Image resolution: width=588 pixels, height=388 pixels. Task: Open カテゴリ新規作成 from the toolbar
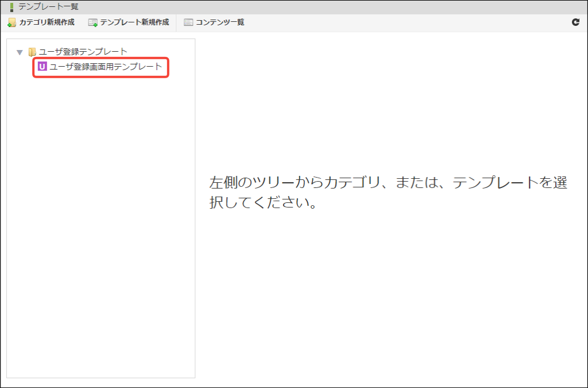(x=41, y=22)
